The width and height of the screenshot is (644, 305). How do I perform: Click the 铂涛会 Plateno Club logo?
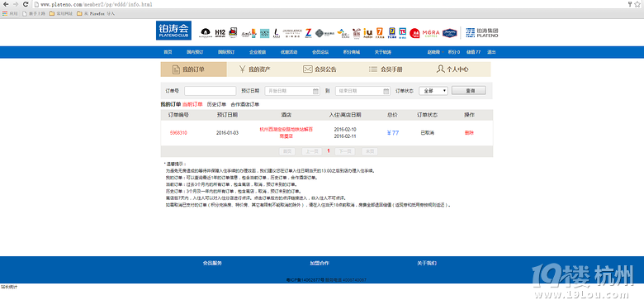(x=173, y=31)
